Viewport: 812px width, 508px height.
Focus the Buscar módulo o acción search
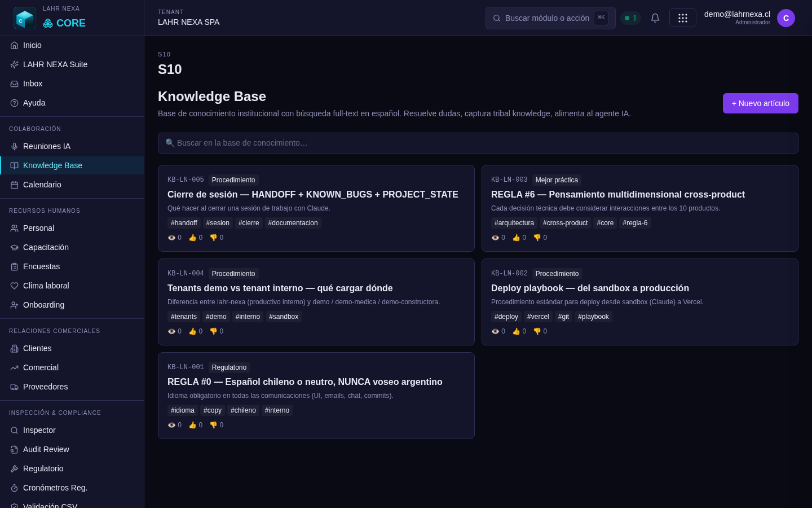click(550, 18)
